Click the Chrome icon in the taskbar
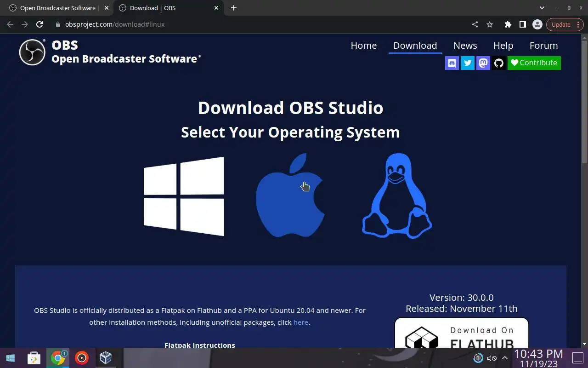 tap(58, 358)
